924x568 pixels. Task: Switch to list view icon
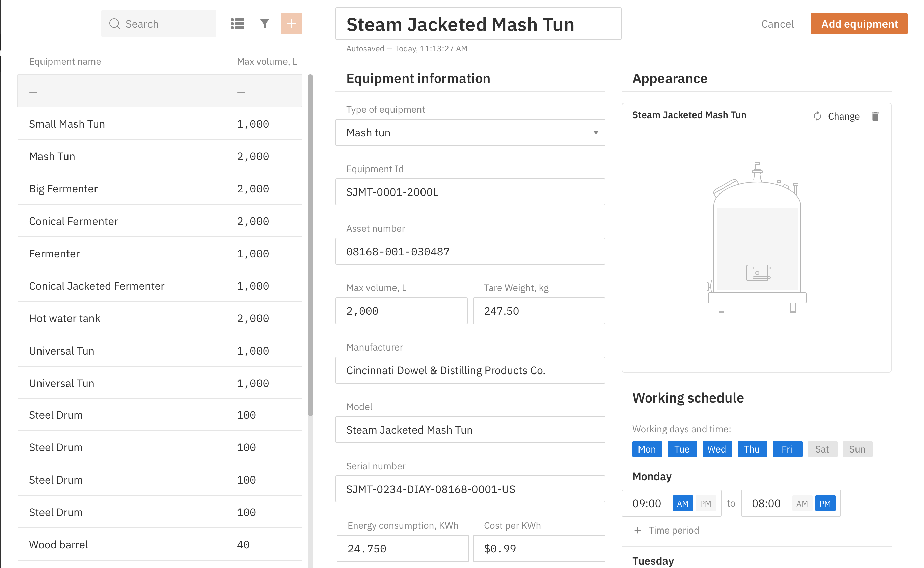238,24
